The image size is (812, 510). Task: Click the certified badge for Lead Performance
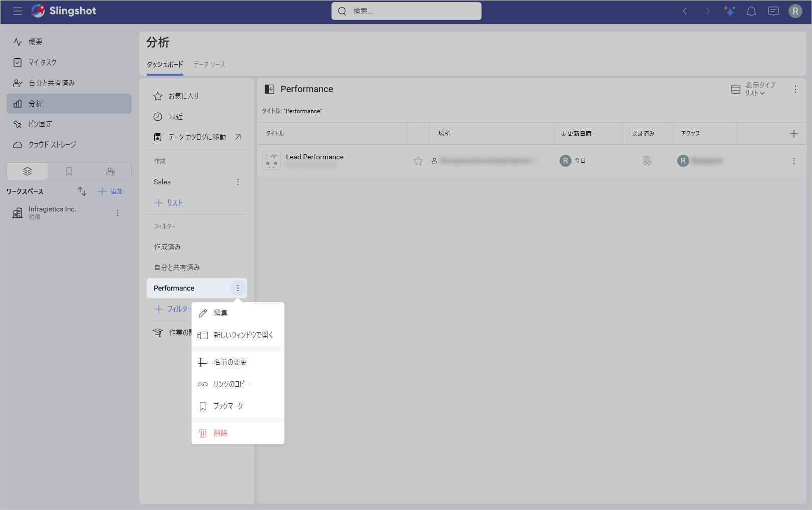(x=647, y=161)
